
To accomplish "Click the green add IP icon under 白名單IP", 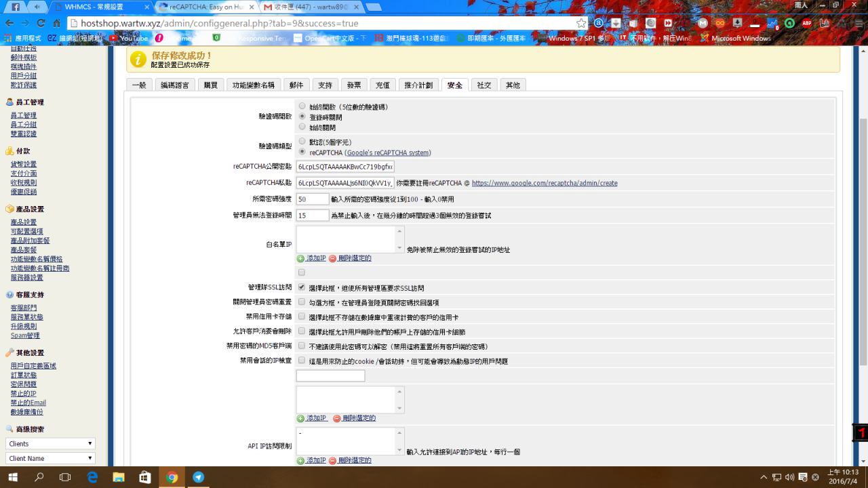I will click(300, 258).
